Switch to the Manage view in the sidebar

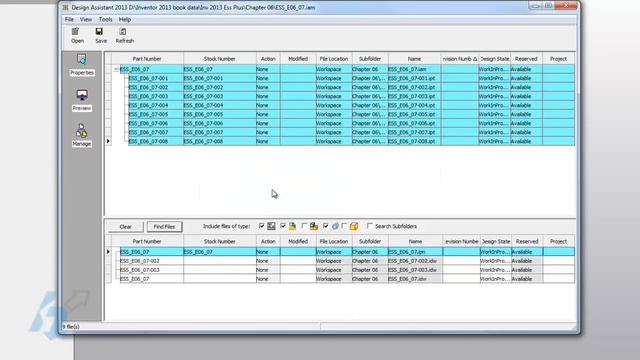click(x=82, y=136)
